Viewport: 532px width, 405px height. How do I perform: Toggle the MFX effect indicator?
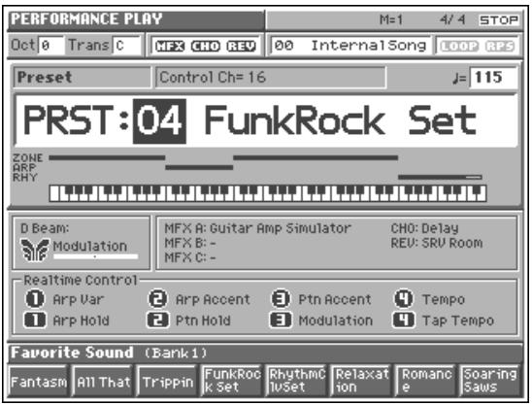pos(170,46)
